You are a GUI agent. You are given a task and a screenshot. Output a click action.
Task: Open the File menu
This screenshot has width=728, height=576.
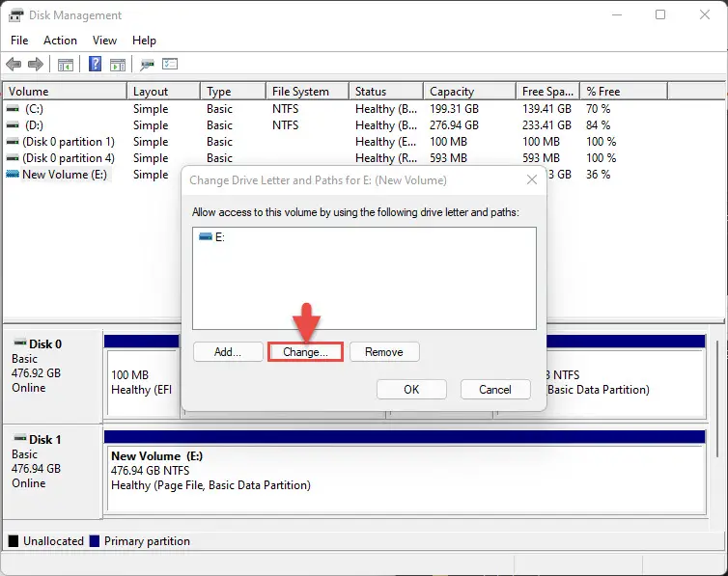19,41
